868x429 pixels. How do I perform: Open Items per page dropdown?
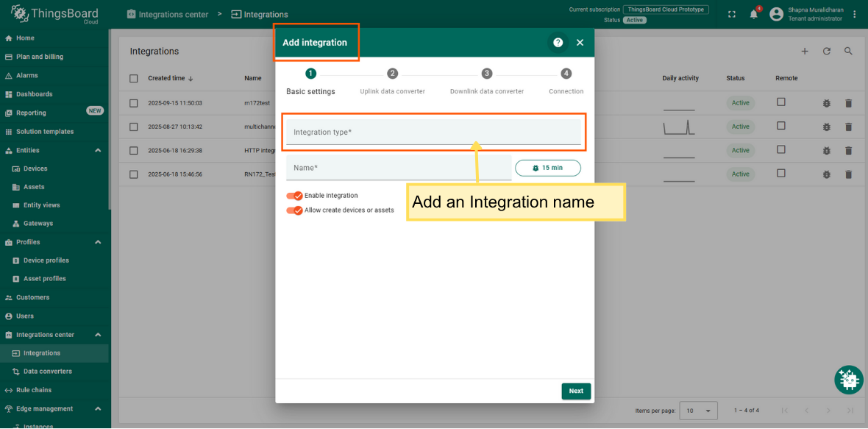(698, 411)
